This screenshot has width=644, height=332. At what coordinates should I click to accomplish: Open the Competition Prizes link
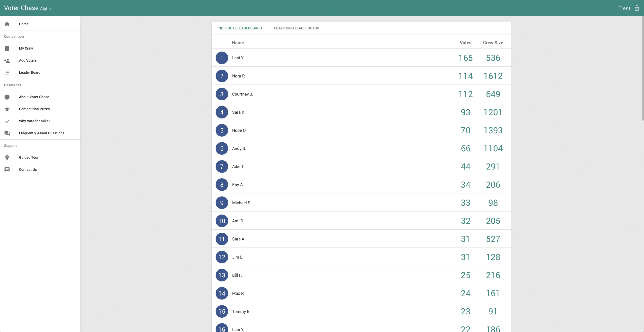pyautogui.click(x=34, y=109)
